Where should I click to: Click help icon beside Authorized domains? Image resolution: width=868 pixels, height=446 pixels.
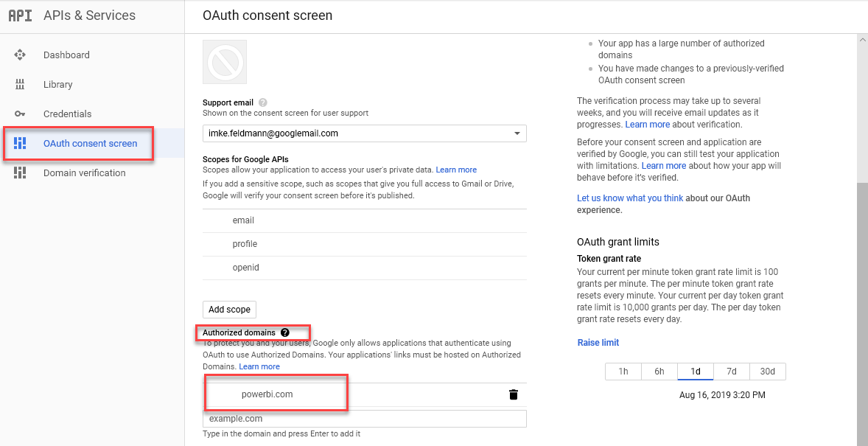click(x=285, y=332)
